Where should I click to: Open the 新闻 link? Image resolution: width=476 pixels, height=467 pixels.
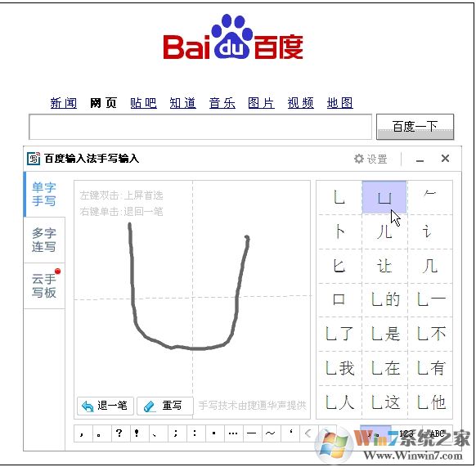pyautogui.click(x=64, y=103)
